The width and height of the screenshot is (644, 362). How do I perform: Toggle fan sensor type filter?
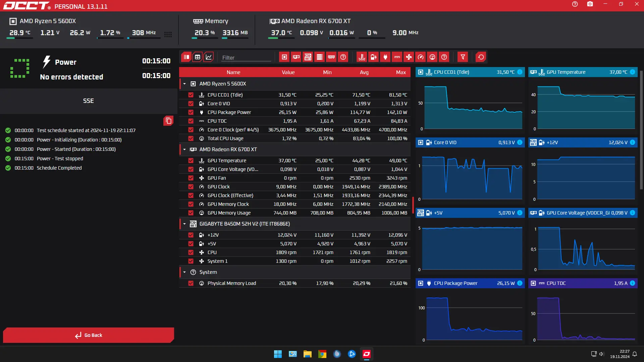pyautogui.click(x=409, y=57)
